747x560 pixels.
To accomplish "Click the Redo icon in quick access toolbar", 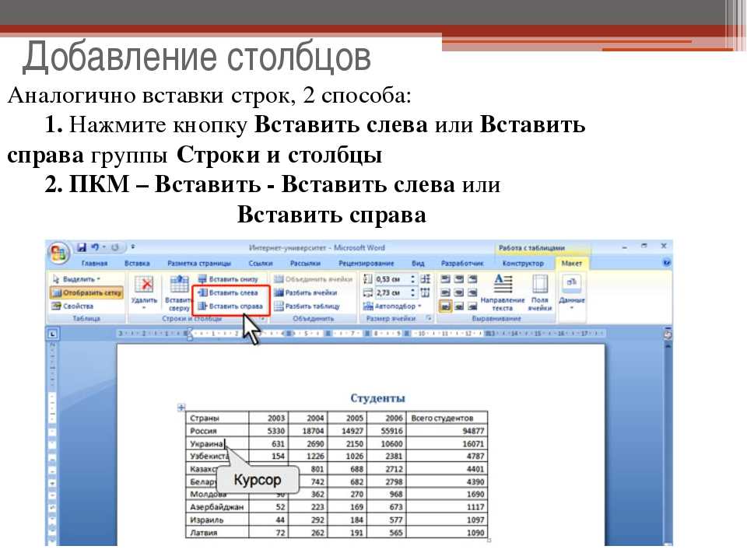I will click(115, 247).
